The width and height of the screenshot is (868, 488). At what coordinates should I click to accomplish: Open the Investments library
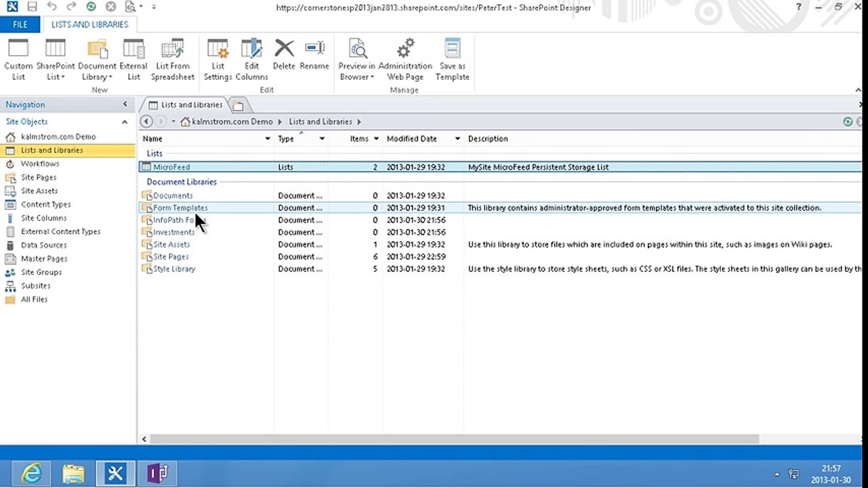click(x=174, y=232)
